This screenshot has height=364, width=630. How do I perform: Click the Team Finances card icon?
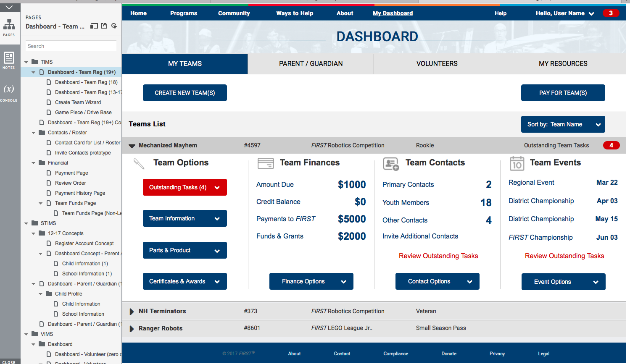265,163
